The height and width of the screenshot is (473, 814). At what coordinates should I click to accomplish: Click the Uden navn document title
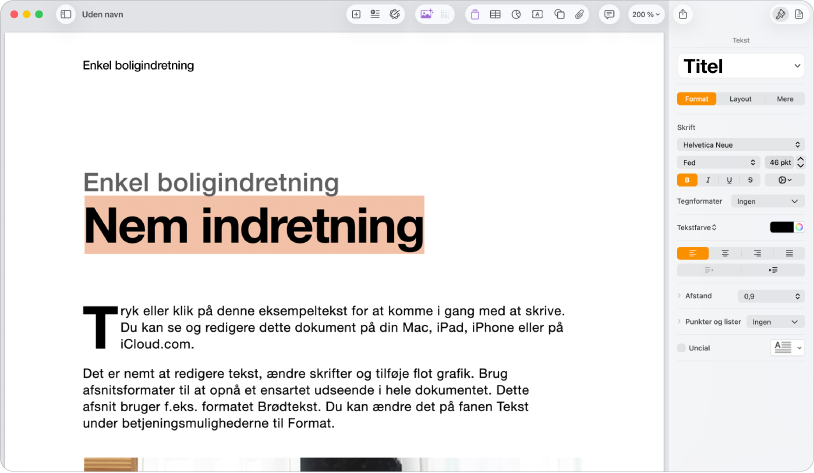103,15
